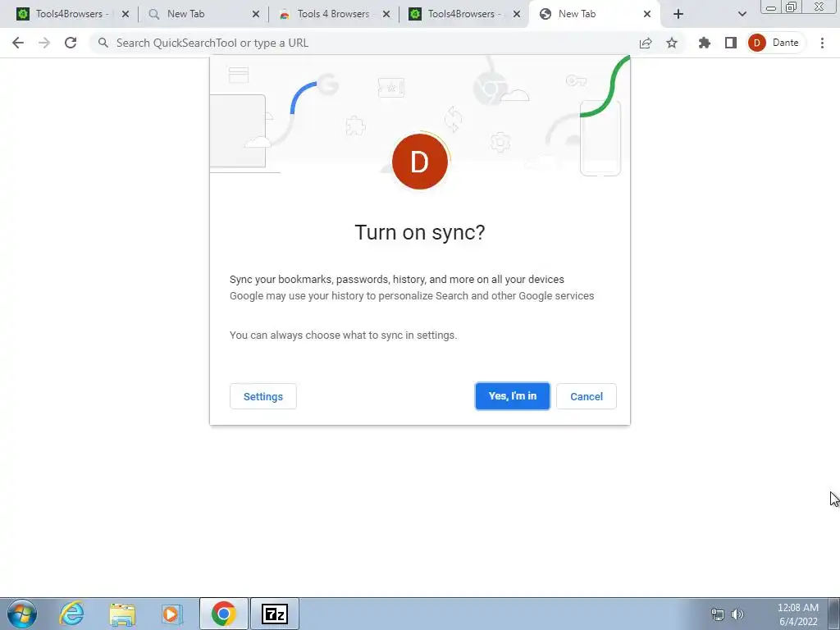Open the volume speaker tray icon
The width and height of the screenshot is (840, 630).
(x=737, y=614)
